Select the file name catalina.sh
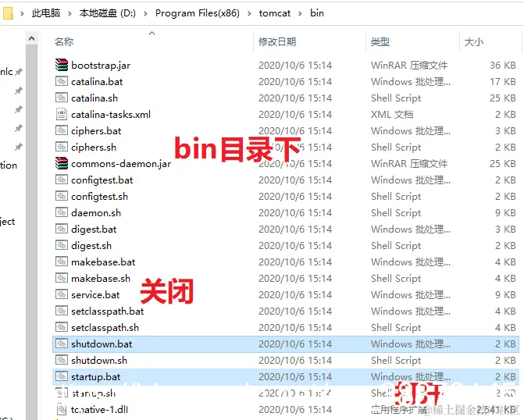524x420 pixels. [x=94, y=98]
